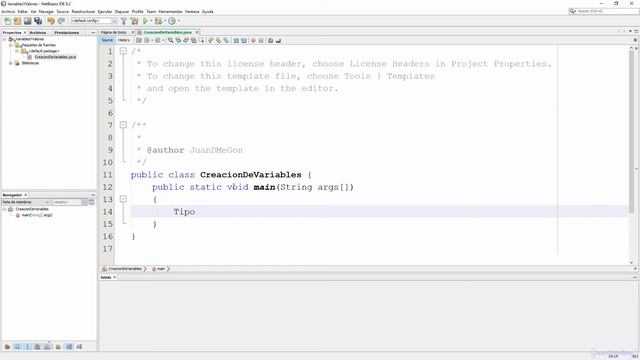Click the Profile Project clock icon
Viewport: 640px width, 360px height.
(172, 21)
